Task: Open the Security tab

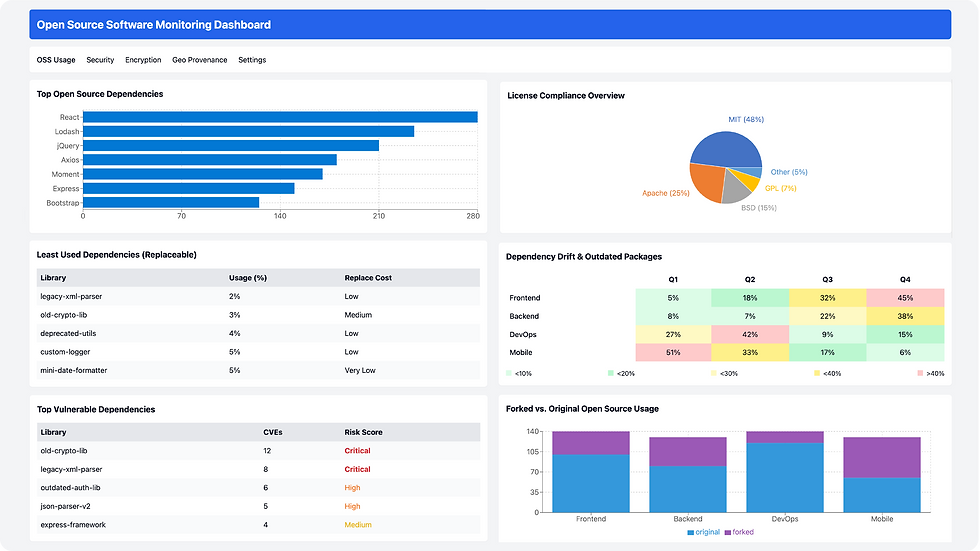Action: tap(100, 60)
